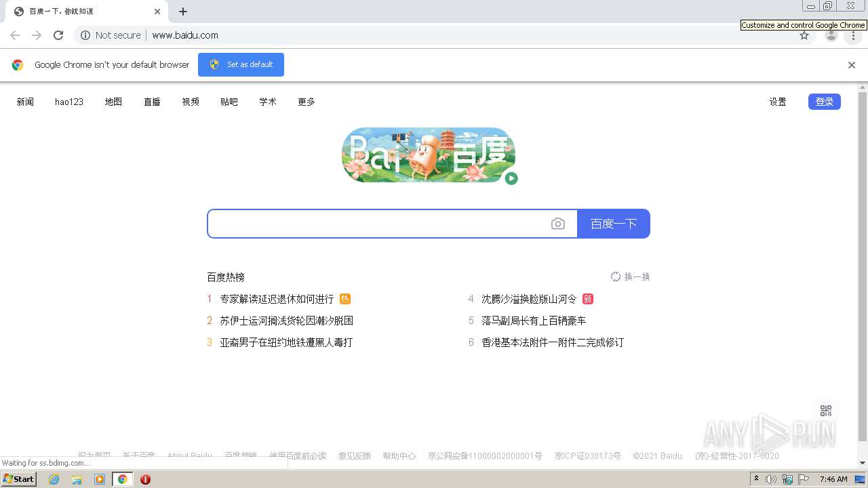Refresh hot list with 换一换

(x=630, y=277)
